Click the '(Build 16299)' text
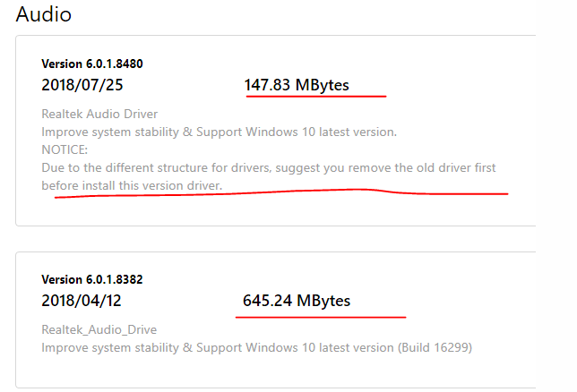577x392 pixels. (435, 348)
